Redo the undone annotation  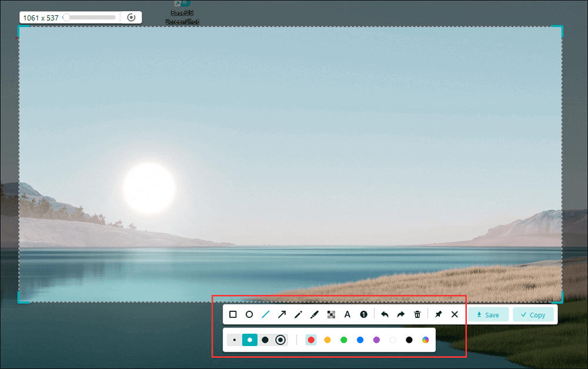[400, 314]
